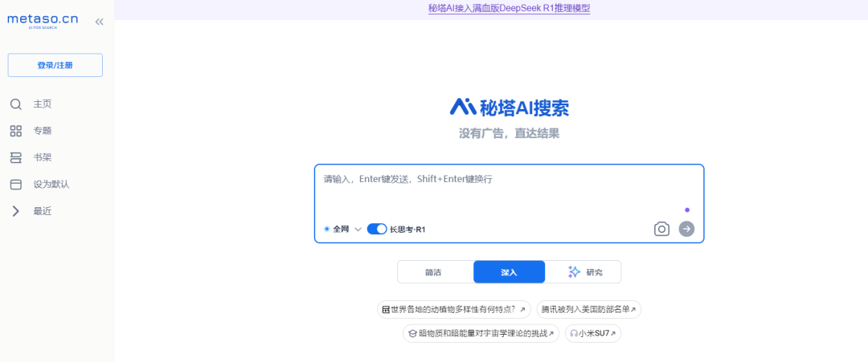Click the bookshelf icon beside 书架
This screenshot has width=868, height=362.
click(x=16, y=158)
